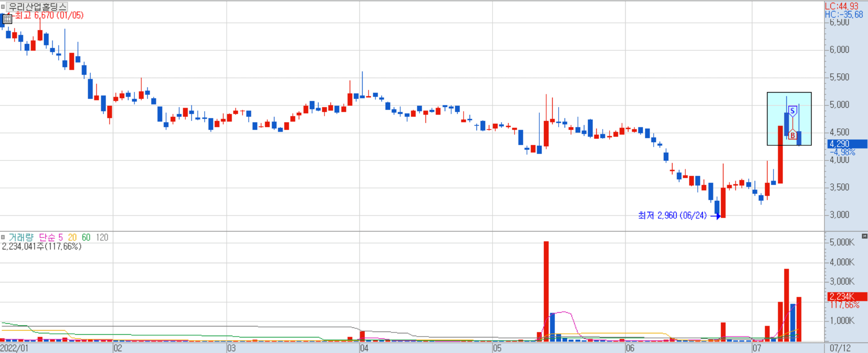The width and height of the screenshot is (868, 353).
Task: Click the small square beside 거래량
Action: pos(3,237)
